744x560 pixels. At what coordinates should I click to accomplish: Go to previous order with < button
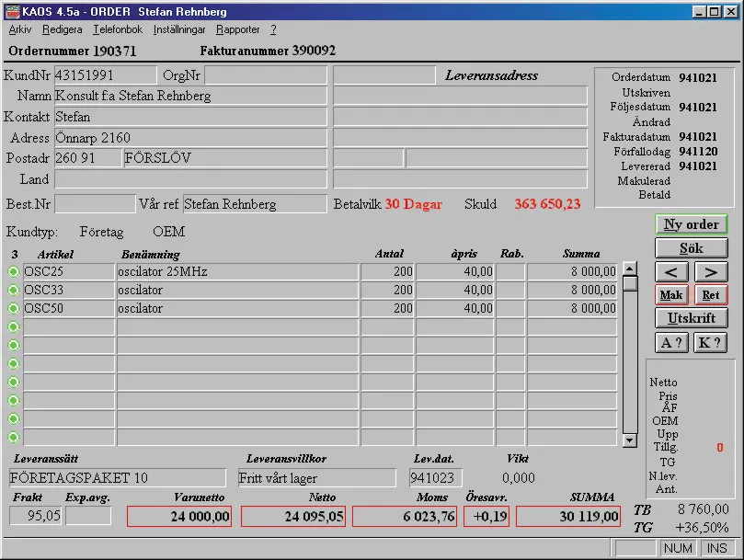tap(671, 272)
